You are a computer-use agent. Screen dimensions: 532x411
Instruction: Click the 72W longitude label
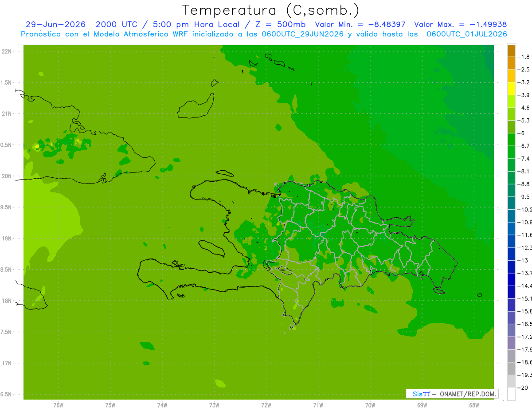coord(266,405)
